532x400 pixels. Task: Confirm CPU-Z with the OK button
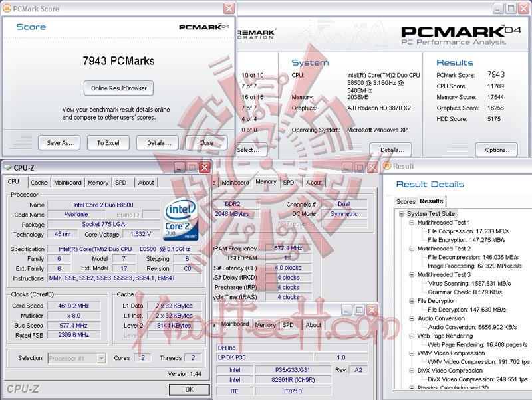click(x=189, y=389)
